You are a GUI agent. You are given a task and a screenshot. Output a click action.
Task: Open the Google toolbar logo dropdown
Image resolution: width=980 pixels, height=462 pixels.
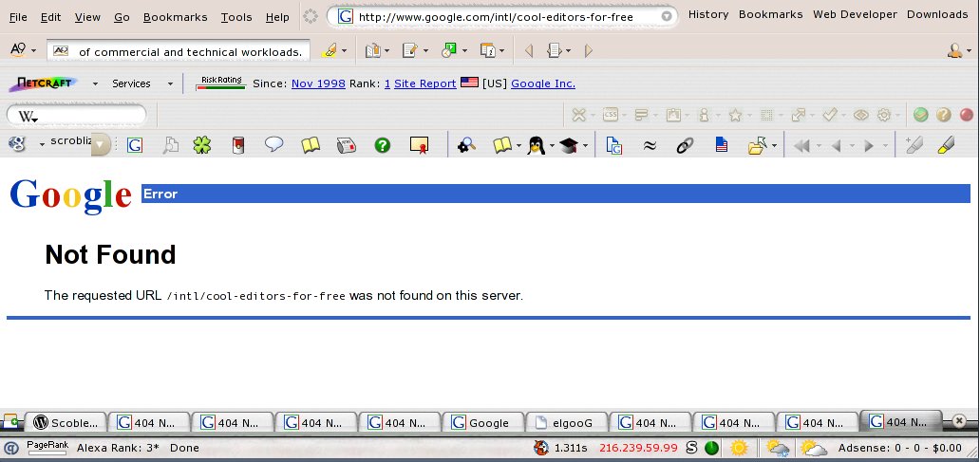(x=42, y=145)
